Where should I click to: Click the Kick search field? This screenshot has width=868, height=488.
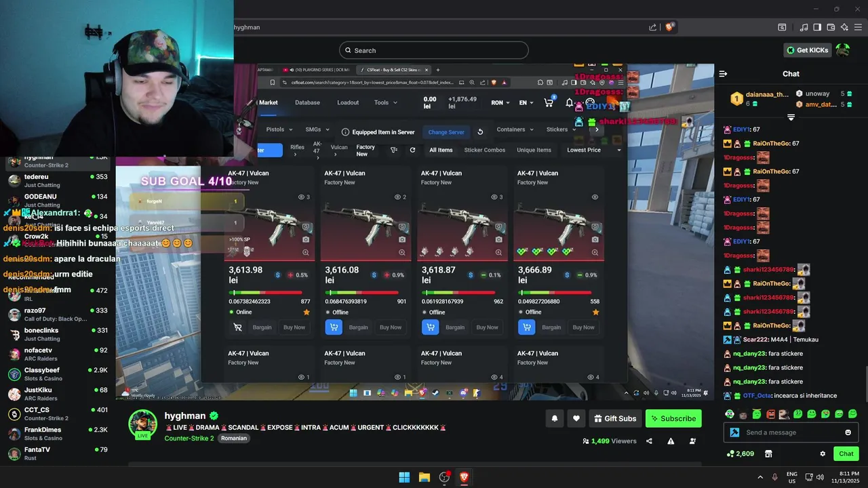click(x=434, y=50)
